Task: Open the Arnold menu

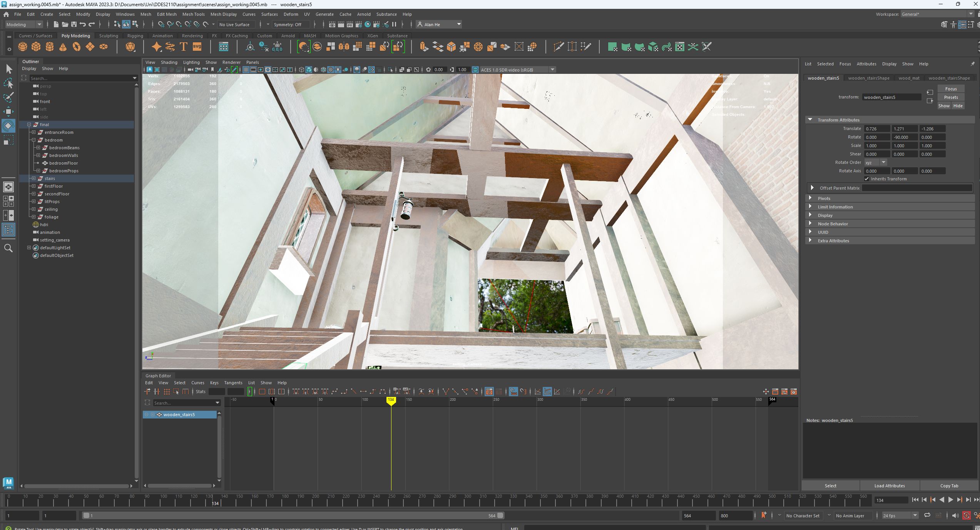Action: [x=363, y=14]
